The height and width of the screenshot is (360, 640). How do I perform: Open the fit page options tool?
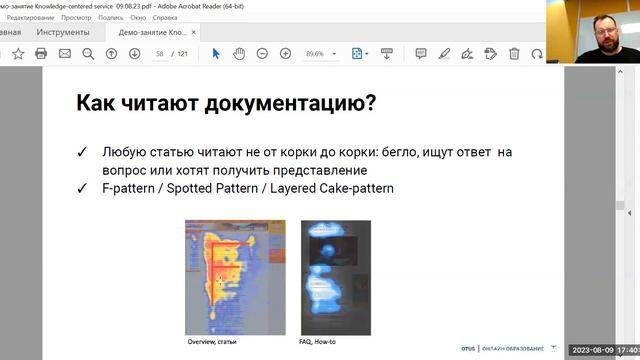357,53
